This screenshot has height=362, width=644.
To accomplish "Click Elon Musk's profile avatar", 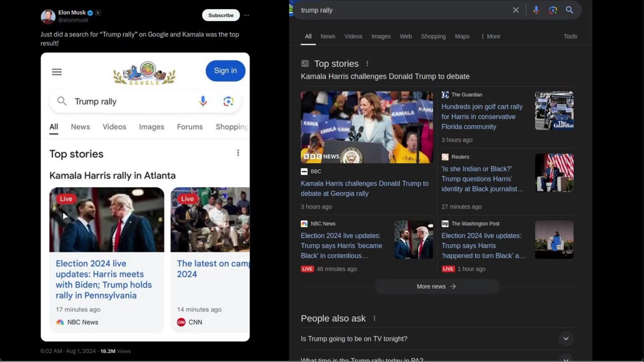I will click(48, 16).
